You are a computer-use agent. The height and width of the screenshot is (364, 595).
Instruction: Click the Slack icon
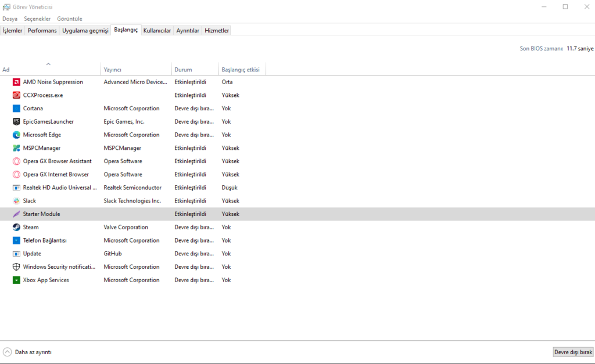click(16, 201)
